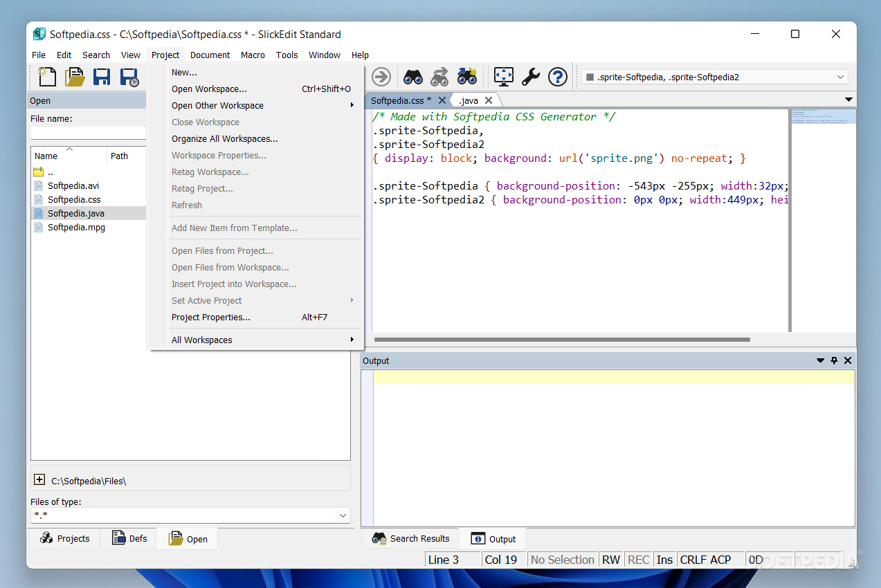Open the Window menu

[325, 55]
